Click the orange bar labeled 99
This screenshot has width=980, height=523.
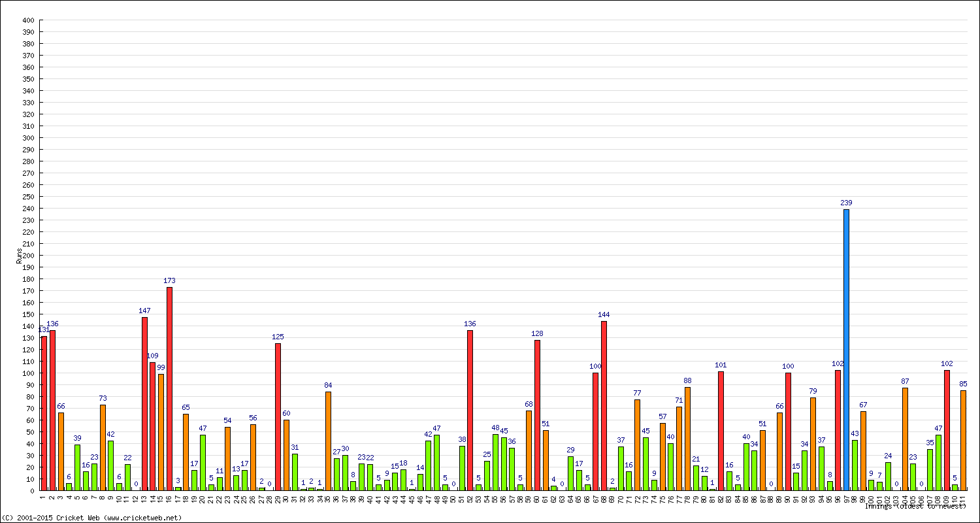click(x=161, y=432)
